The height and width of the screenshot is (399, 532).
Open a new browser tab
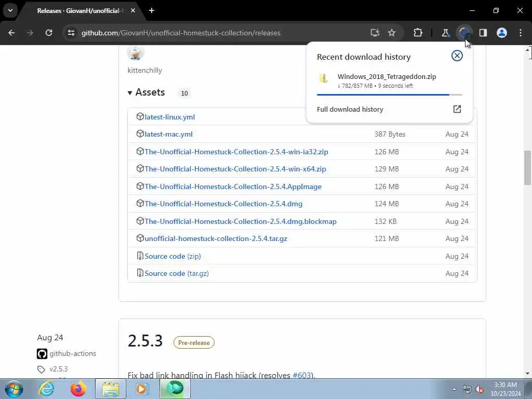click(152, 10)
